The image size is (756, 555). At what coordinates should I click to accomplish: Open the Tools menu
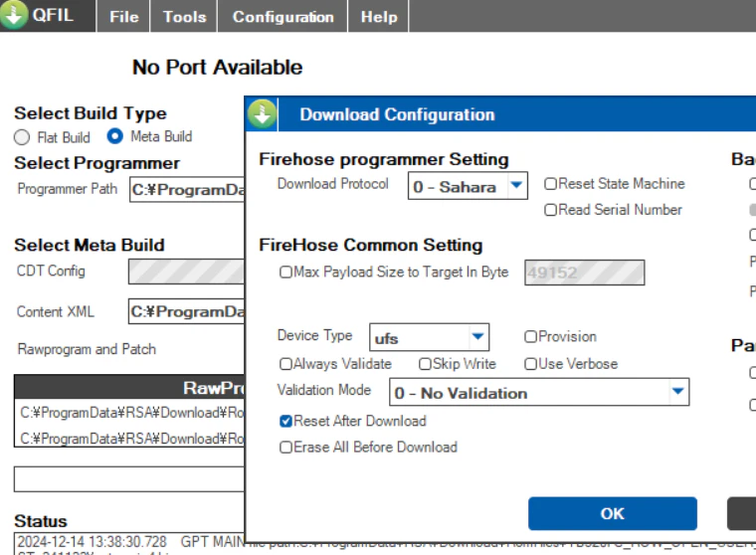click(184, 17)
